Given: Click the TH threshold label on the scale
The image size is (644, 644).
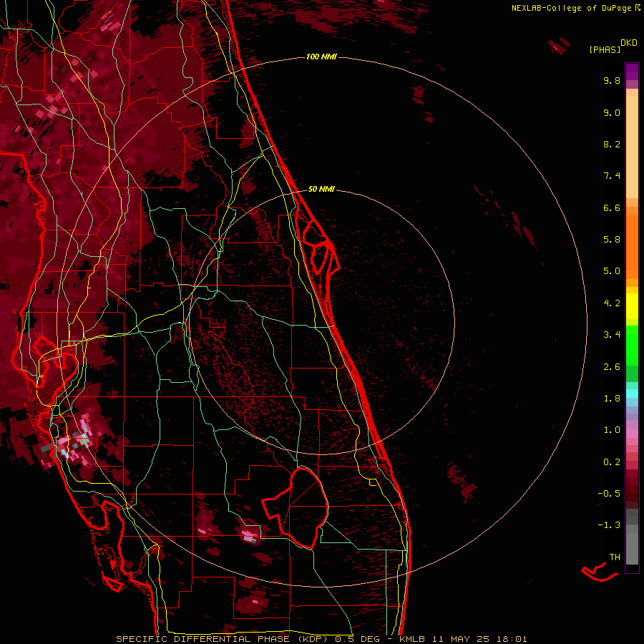Looking at the screenshot, I should [x=615, y=557].
